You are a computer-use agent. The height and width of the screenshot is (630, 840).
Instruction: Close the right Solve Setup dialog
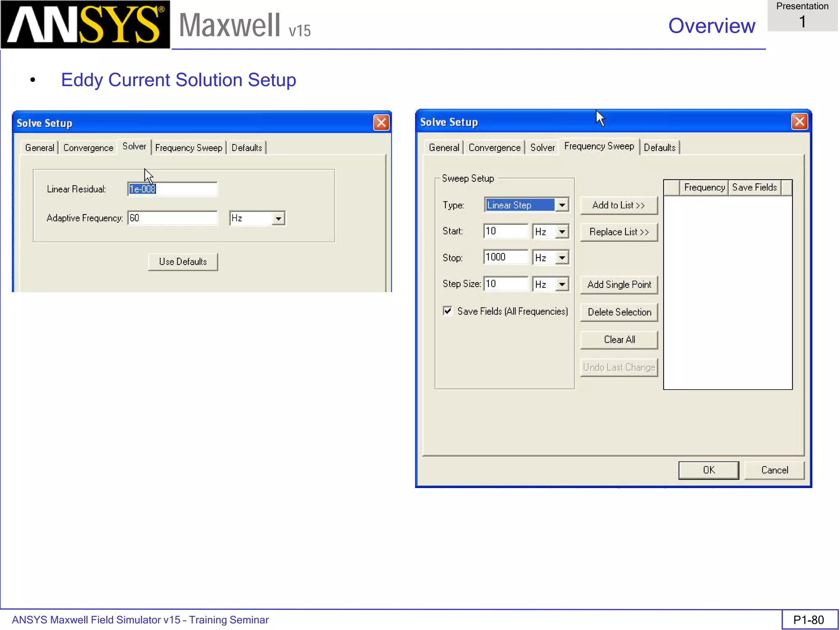tap(799, 121)
